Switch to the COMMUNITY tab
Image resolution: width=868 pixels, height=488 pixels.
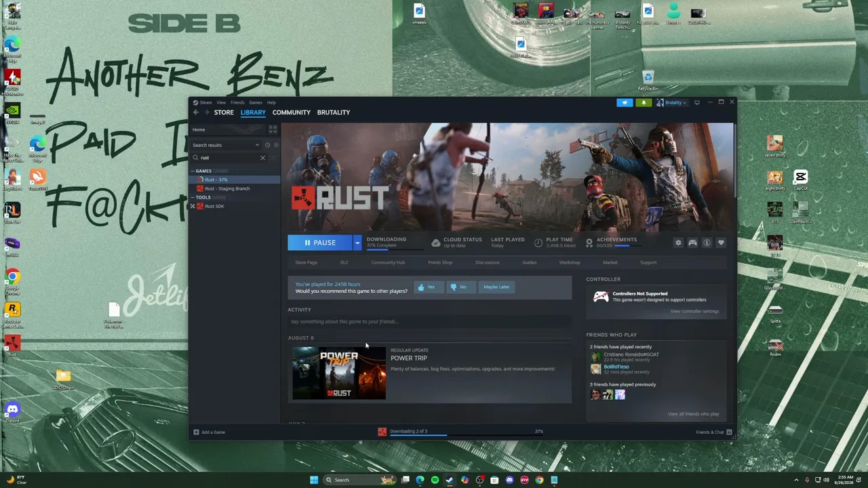292,113
